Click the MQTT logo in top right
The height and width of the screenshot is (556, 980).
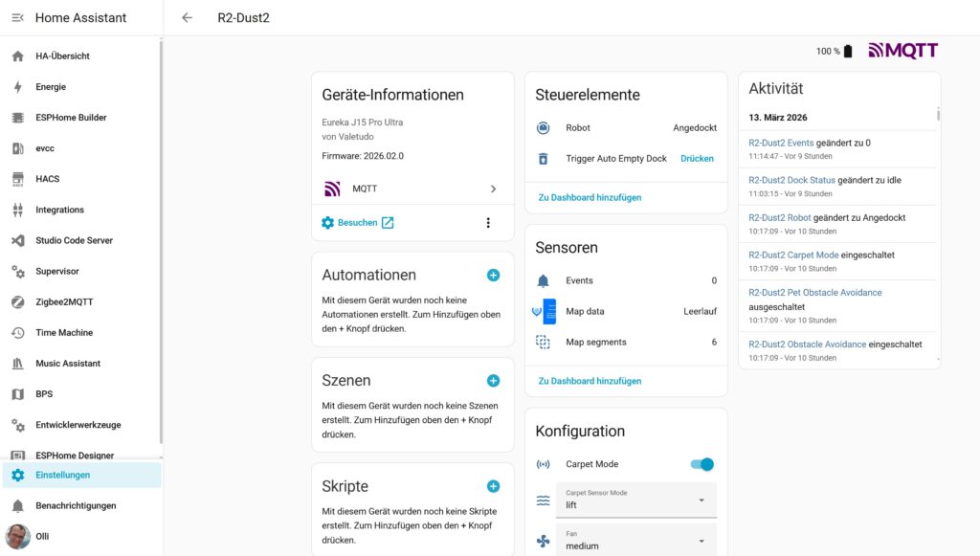[x=902, y=51]
